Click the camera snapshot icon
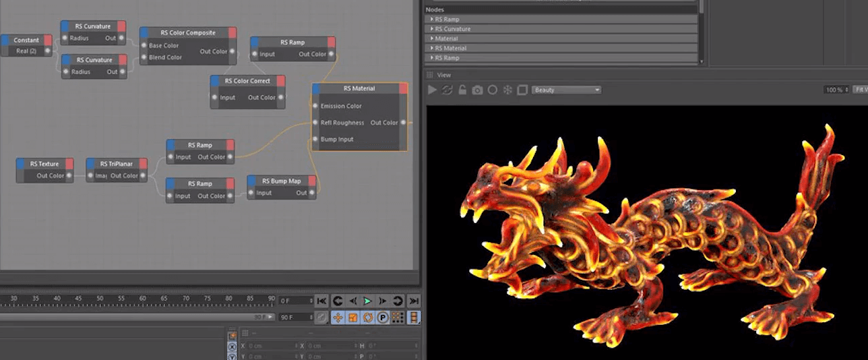The image size is (868, 360). point(477,90)
